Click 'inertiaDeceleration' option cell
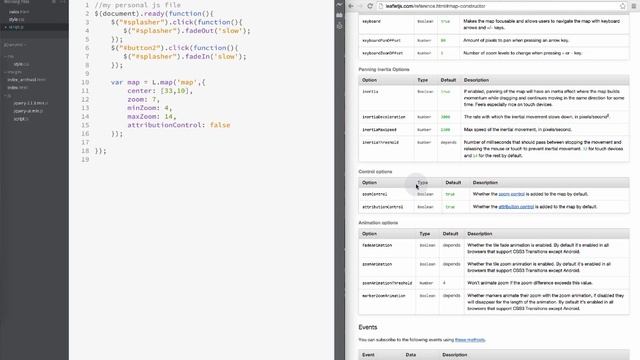Viewport: 640px width, 360px height. (x=384, y=117)
